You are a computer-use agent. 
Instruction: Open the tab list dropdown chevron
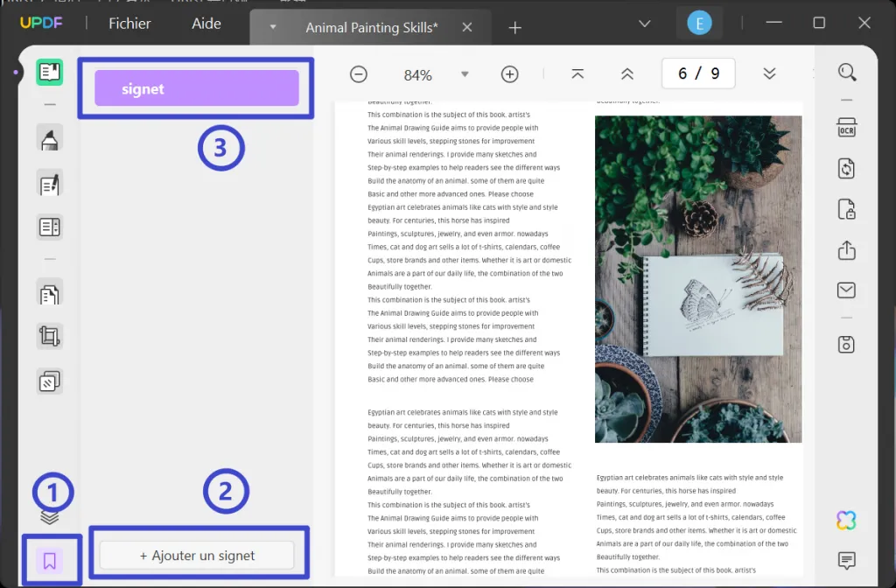click(x=645, y=24)
